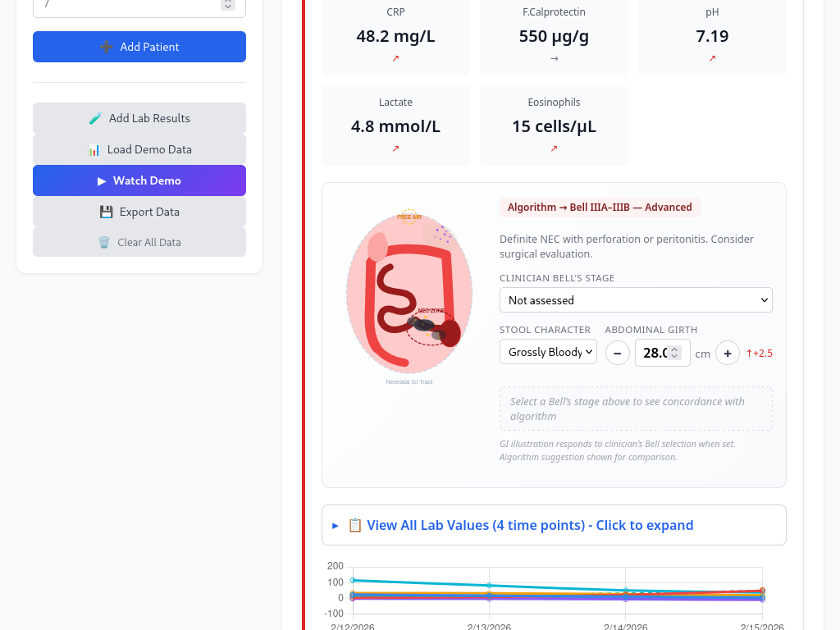Click the Add Patient button
840x630 pixels.
click(x=139, y=47)
